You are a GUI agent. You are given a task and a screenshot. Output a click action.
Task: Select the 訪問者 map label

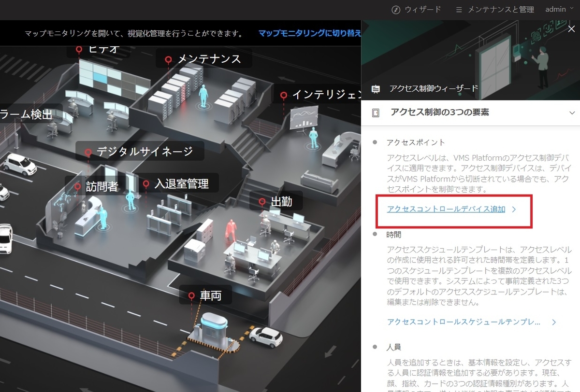pos(102,186)
